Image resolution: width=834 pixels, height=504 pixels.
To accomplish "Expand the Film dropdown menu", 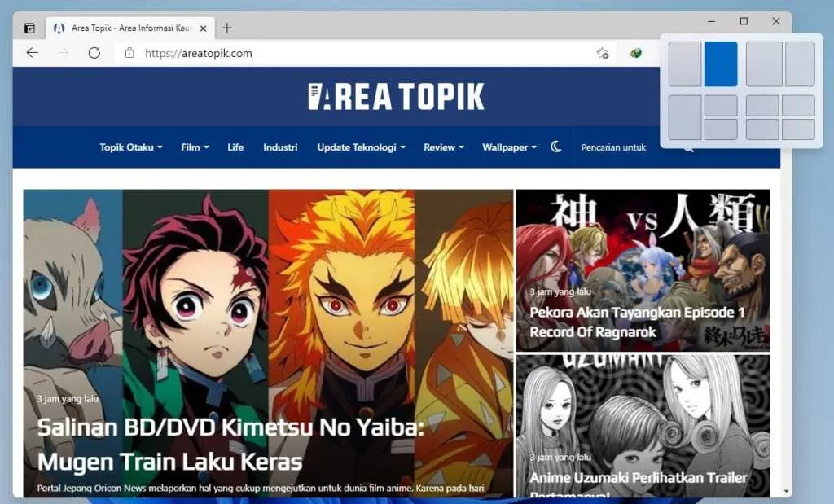I will [195, 147].
